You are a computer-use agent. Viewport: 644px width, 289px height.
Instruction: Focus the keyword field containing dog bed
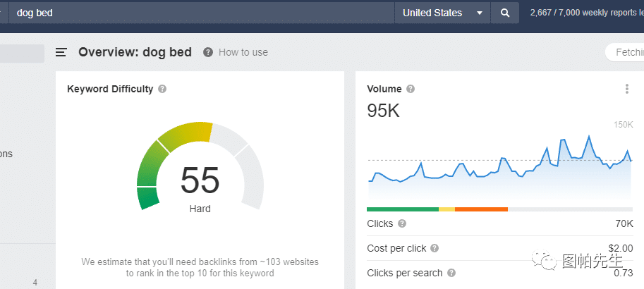pos(198,13)
